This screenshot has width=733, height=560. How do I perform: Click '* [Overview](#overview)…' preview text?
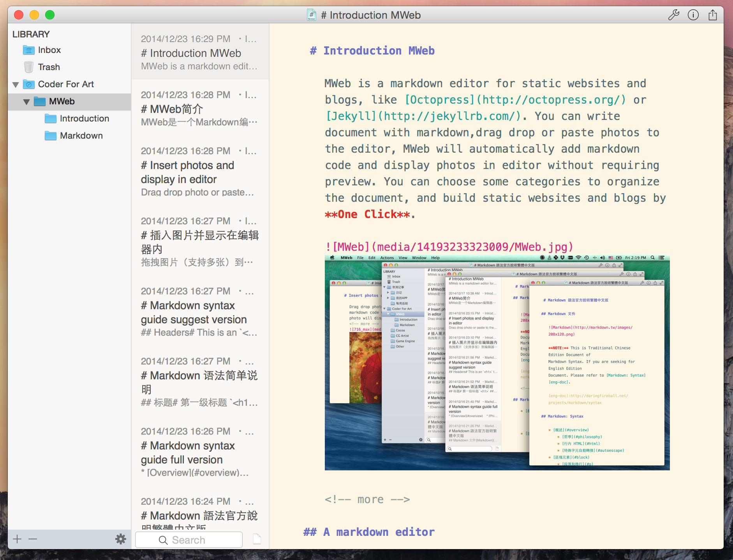195,473
